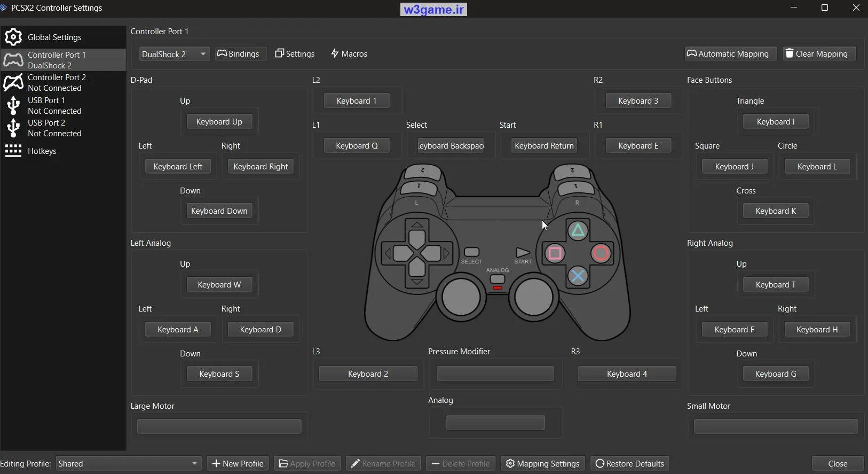Rebind Left Analog Up (Keyboard W)
Image resolution: width=868 pixels, height=474 pixels.
coord(219,284)
